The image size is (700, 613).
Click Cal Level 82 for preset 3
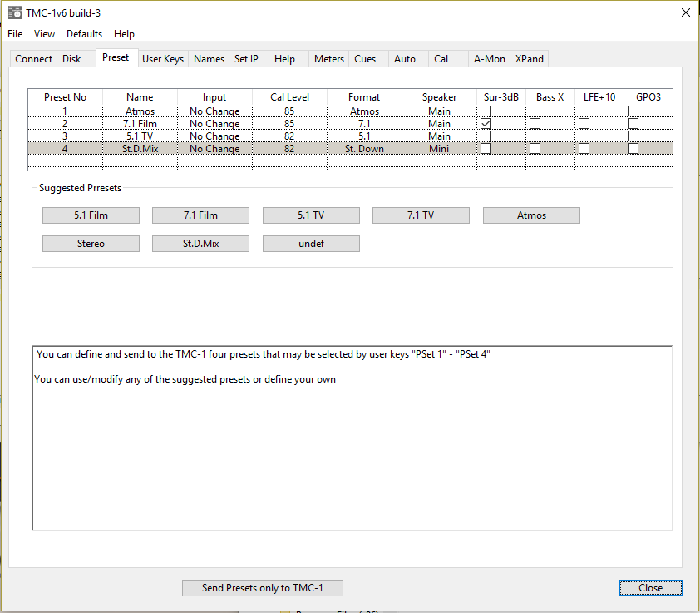(289, 136)
